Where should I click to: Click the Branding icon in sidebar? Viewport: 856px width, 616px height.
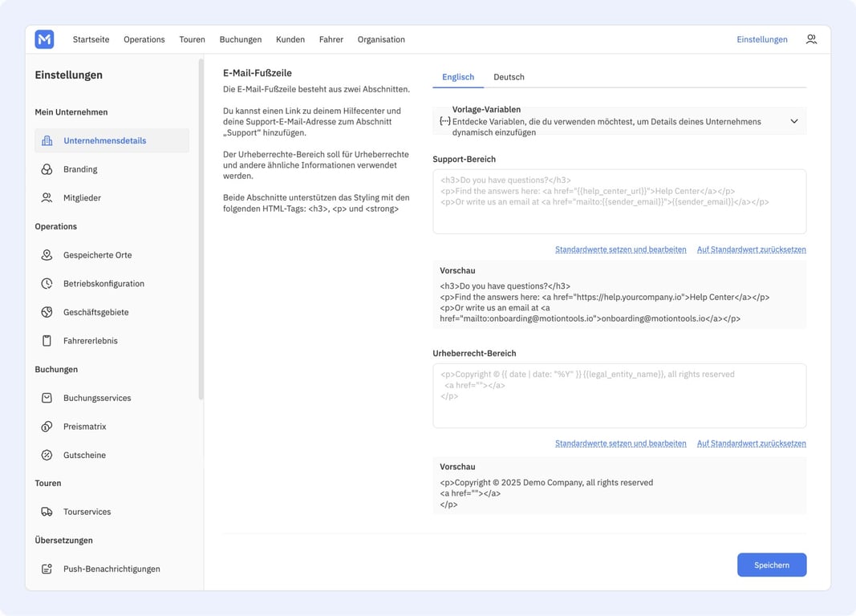click(47, 169)
